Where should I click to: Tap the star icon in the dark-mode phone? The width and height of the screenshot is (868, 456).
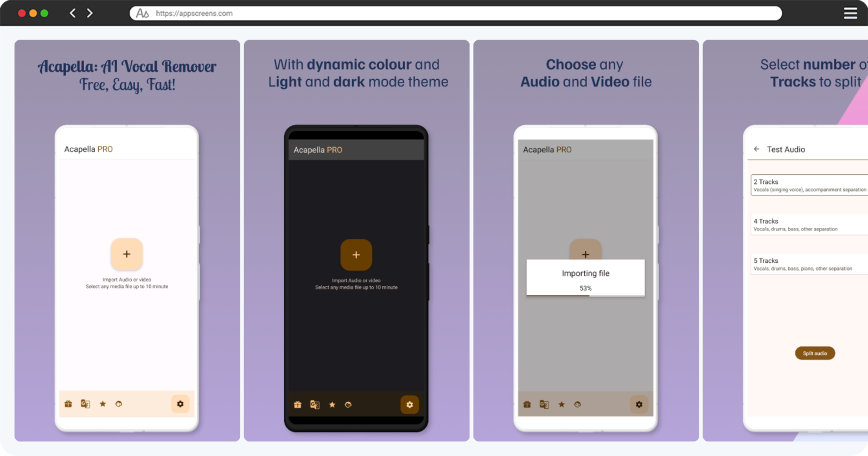pos(332,404)
